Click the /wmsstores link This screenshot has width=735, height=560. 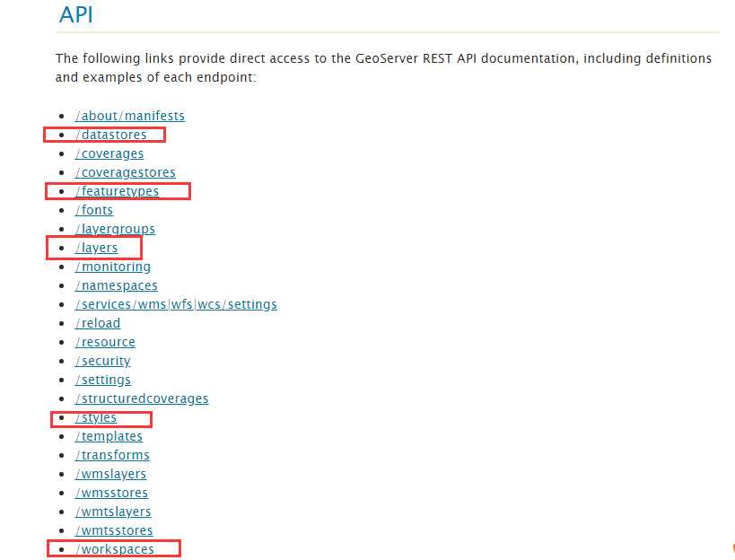coord(111,493)
